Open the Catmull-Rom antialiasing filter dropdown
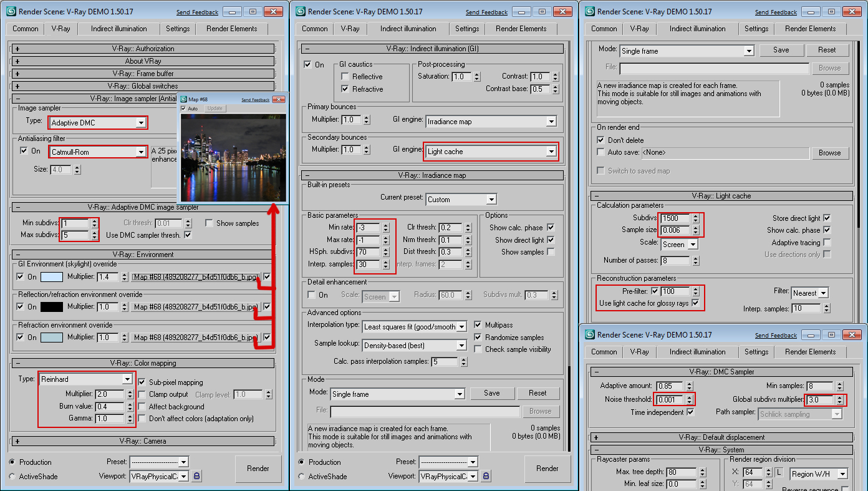868x491 pixels. click(x=142, y=152)
